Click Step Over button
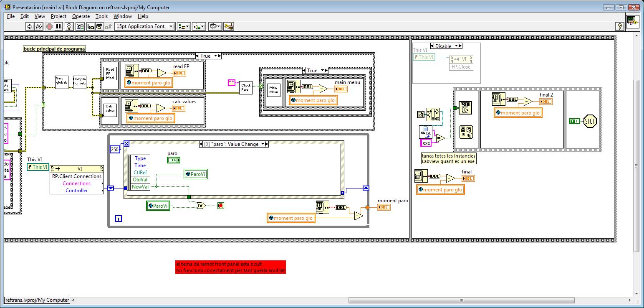Image resolution: width=644 pixels, height=308 pixels. [99, 26]
